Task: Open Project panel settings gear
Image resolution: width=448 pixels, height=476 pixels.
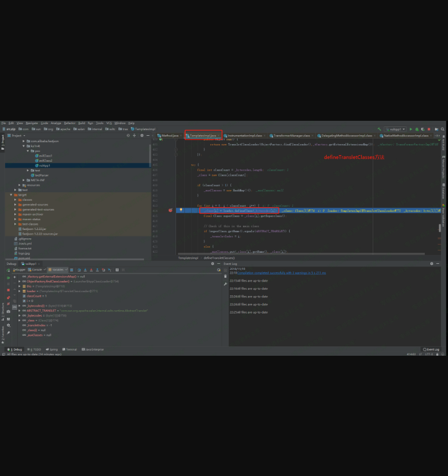Action: pyautogui.click(x=141, y=135)
